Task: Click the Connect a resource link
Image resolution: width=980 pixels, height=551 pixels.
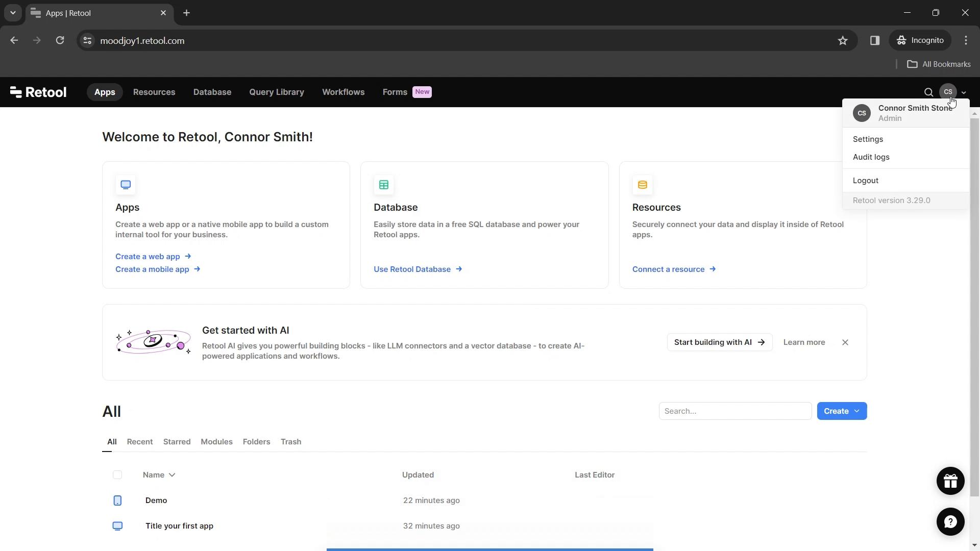Action: tap(674, 269)
